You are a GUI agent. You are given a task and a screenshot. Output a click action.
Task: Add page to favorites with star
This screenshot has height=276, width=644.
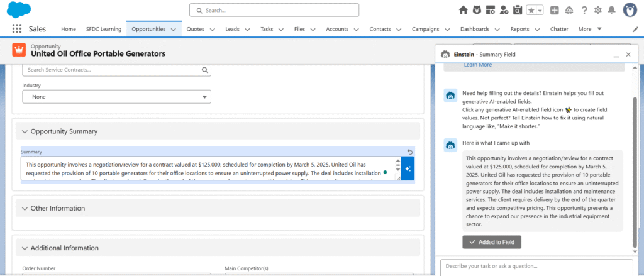[531, 10]
